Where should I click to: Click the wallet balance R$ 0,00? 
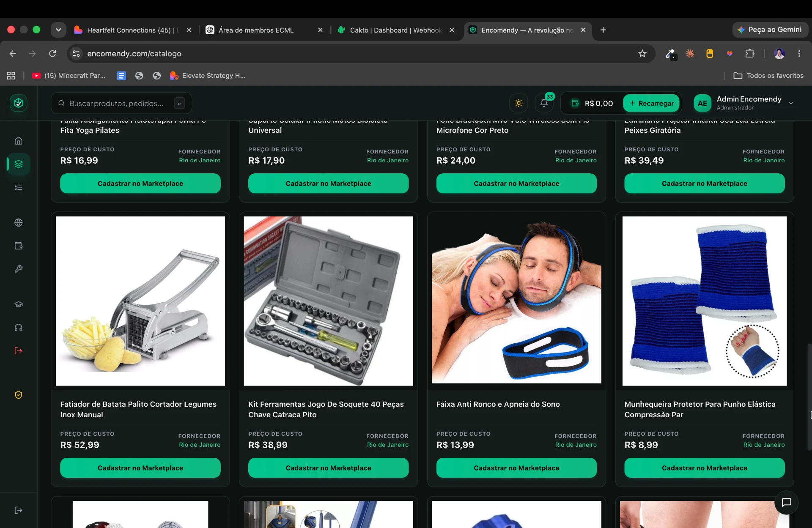coord(592,104)
